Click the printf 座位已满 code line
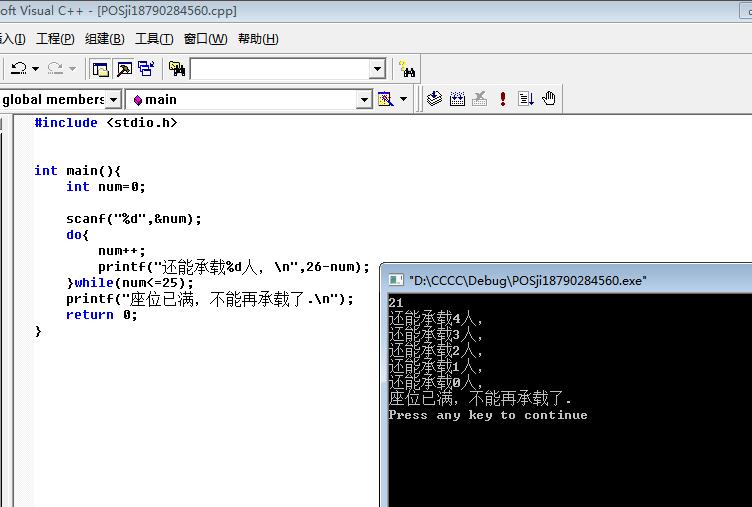The height and width of the screenshot is (507, 752). pyautogui.click(x=210, y=299)
